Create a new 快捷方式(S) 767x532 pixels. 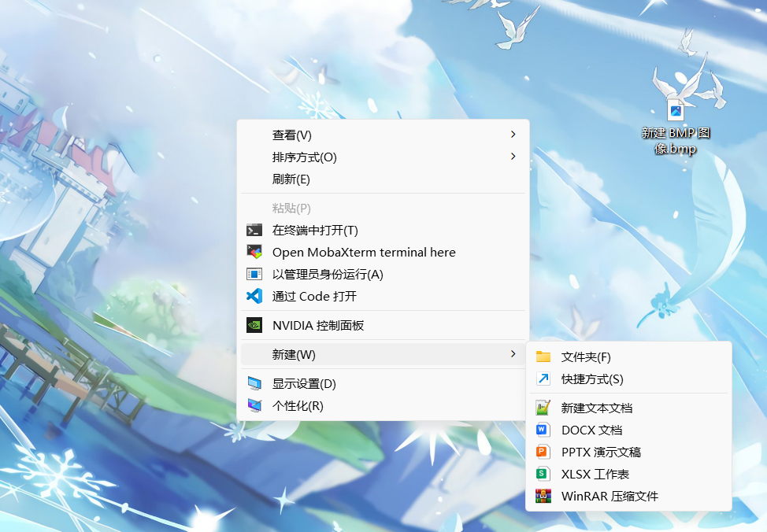(628, 379)
